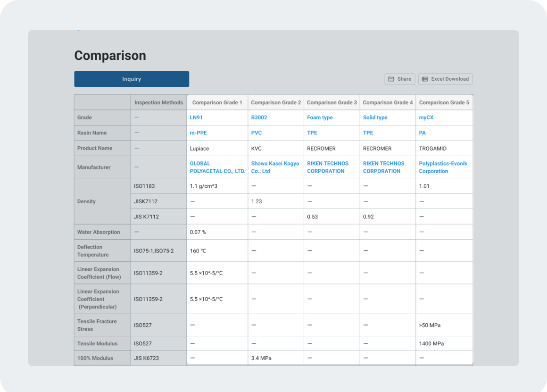Click the Comparison Grade 1 column header
The width and height of the screenshot is (547, 392).
point(217,102)
